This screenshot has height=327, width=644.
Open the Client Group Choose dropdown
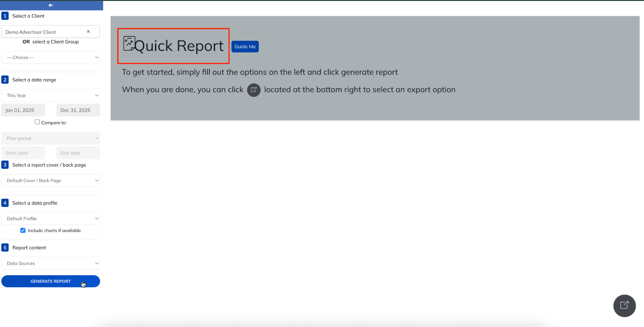pos(51,57)
